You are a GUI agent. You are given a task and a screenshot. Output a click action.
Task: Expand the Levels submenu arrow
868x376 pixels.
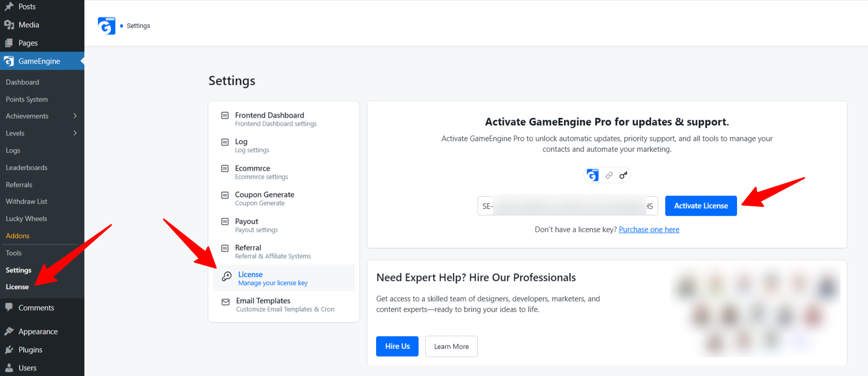75,133
